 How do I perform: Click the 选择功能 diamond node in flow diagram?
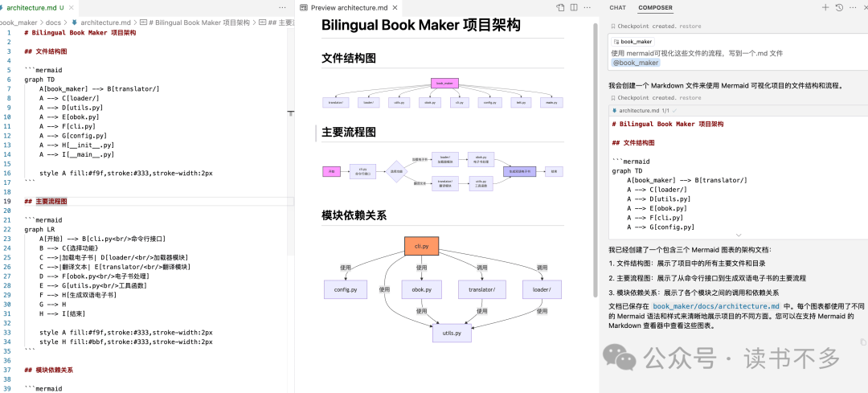click(x=396, y=172)
